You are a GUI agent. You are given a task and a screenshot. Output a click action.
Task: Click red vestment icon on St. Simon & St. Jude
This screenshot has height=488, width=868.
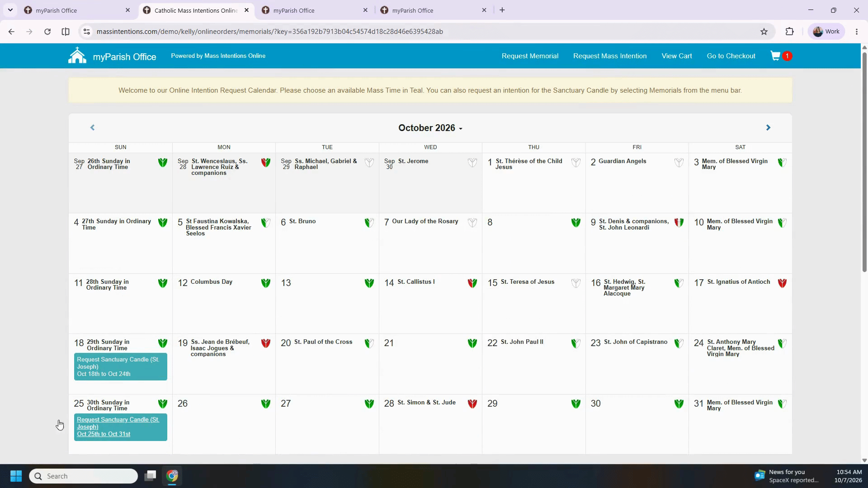point(472,404)
